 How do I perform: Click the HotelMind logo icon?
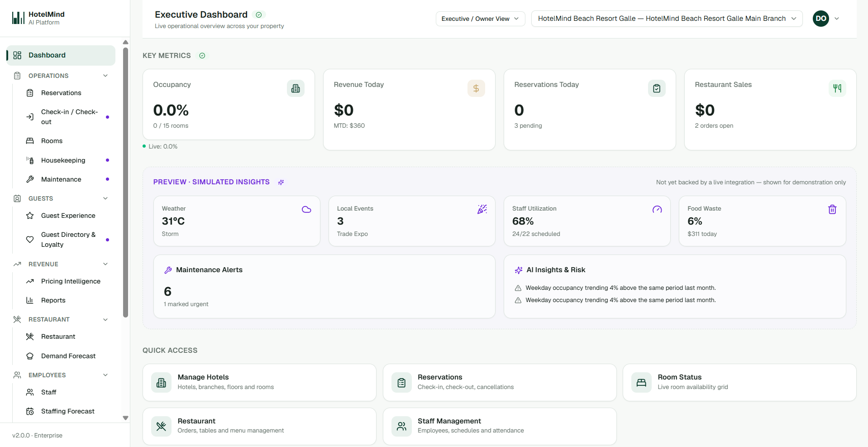click(18, 18)
